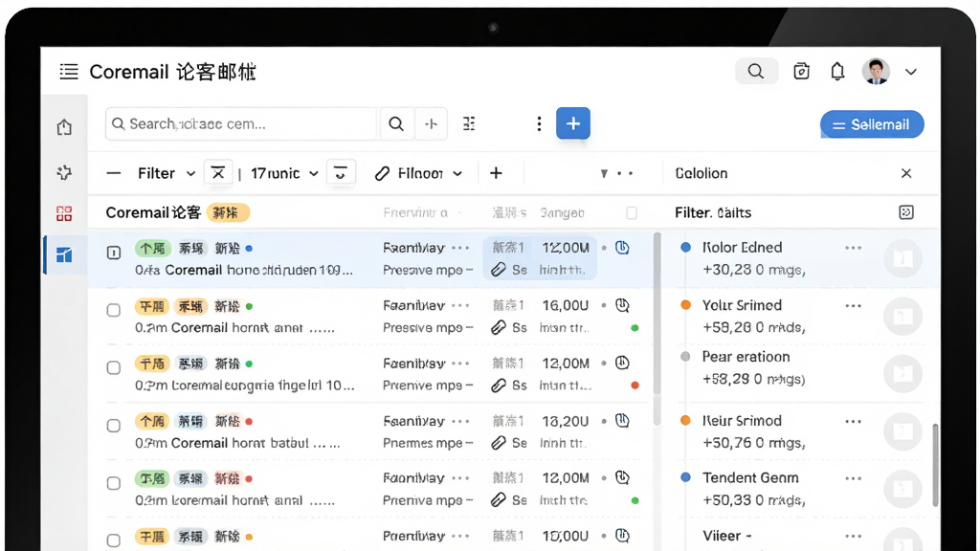
Task: Click the orange dot beside Yolur Srimod
Action: pyautogui.click(x=685, y=305)
